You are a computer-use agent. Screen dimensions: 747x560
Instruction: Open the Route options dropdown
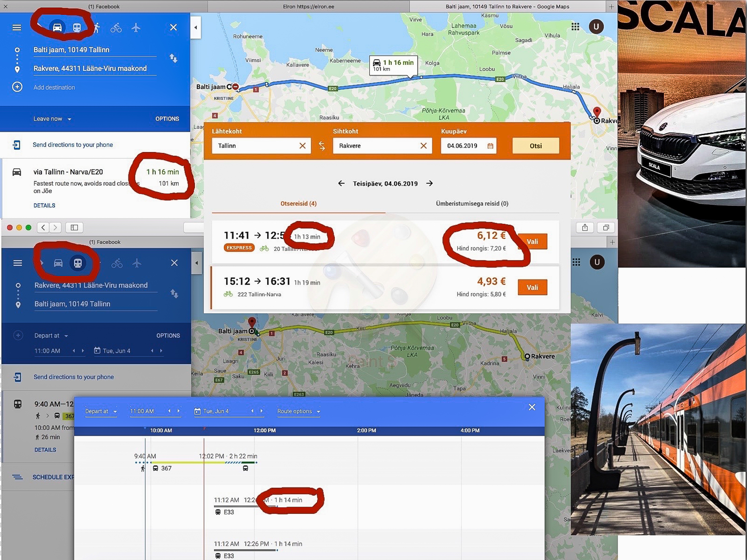tap(299, 411)
